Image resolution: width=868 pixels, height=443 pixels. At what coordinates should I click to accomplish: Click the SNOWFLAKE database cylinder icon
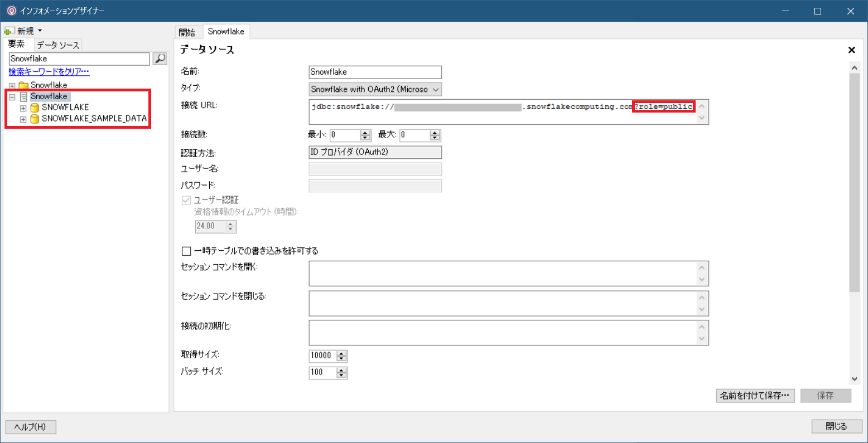(x=35, y=108)
